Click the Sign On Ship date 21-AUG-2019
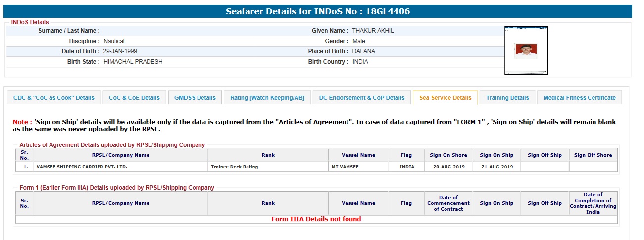The width and height of the screenshot is (644, 240). pyautogui.click(x=496, y=167)
